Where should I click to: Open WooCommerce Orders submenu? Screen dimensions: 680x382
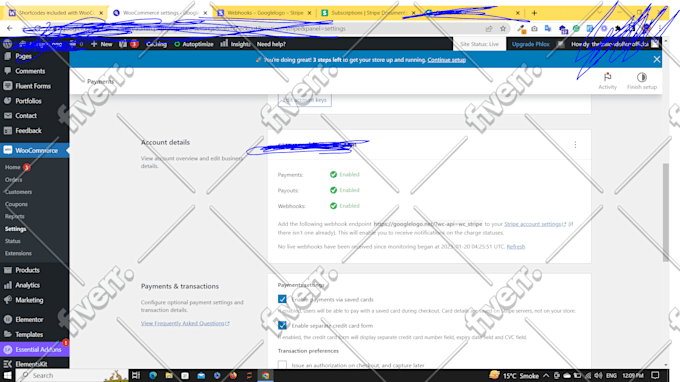point(13,180)
